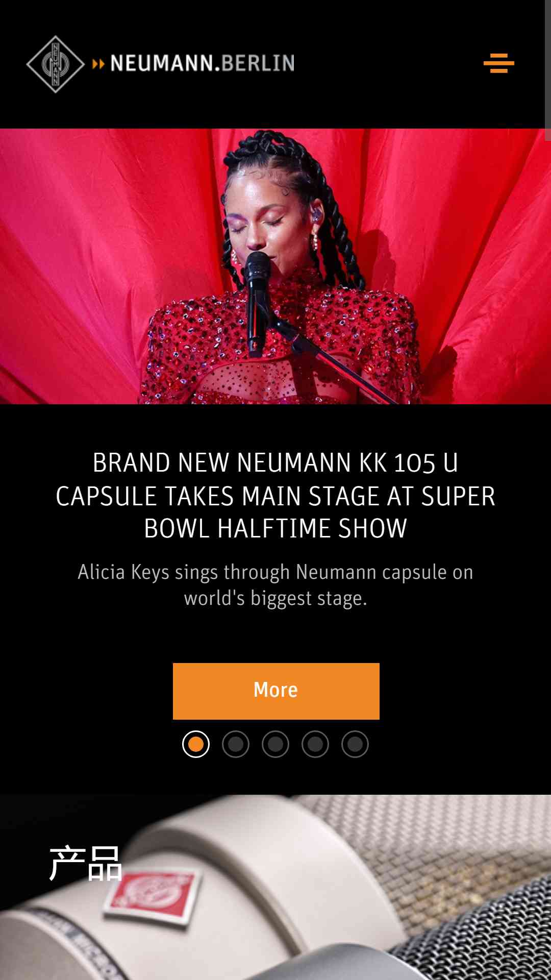Jump to the fifth carousel slide dot
Screen dimensions: 551x980
(355, 744)
